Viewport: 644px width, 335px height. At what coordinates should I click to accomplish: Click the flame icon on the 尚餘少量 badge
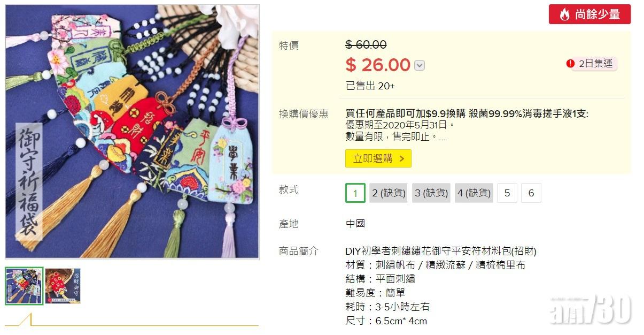[564, 14]
